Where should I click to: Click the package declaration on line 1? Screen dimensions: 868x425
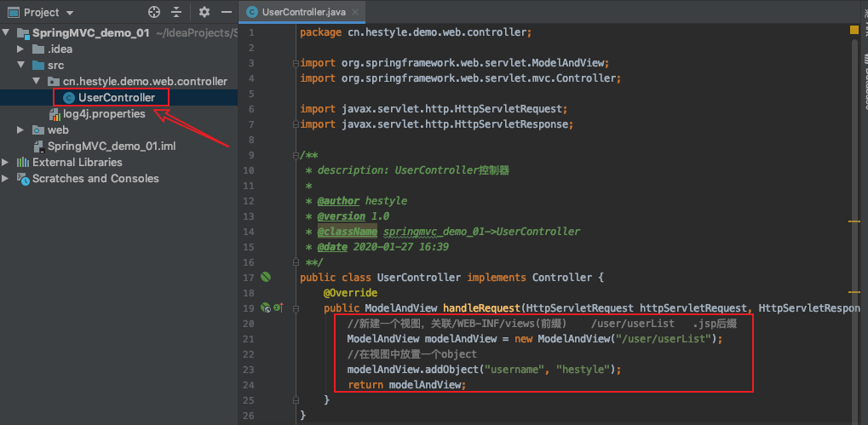[416, 32]
